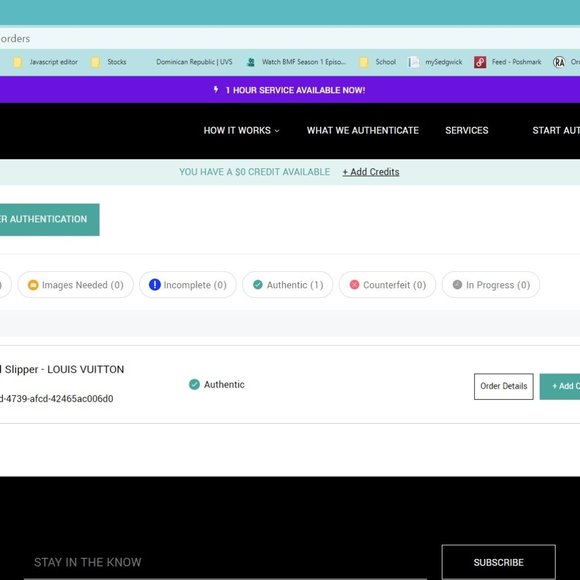Click the green Authentication button

click(x=50, y=219)
